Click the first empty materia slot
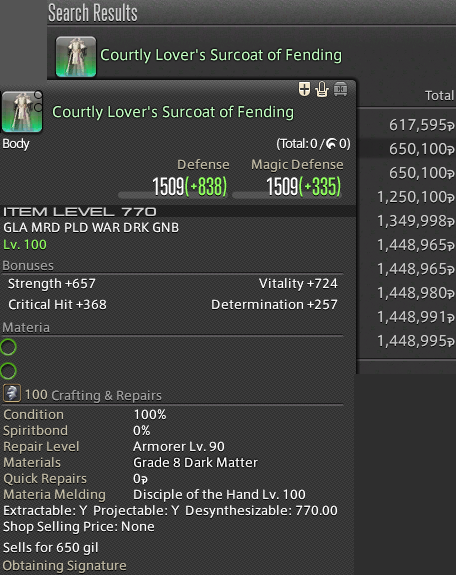The width and height of the screenshot is (456, 575). tap(8, 347)
